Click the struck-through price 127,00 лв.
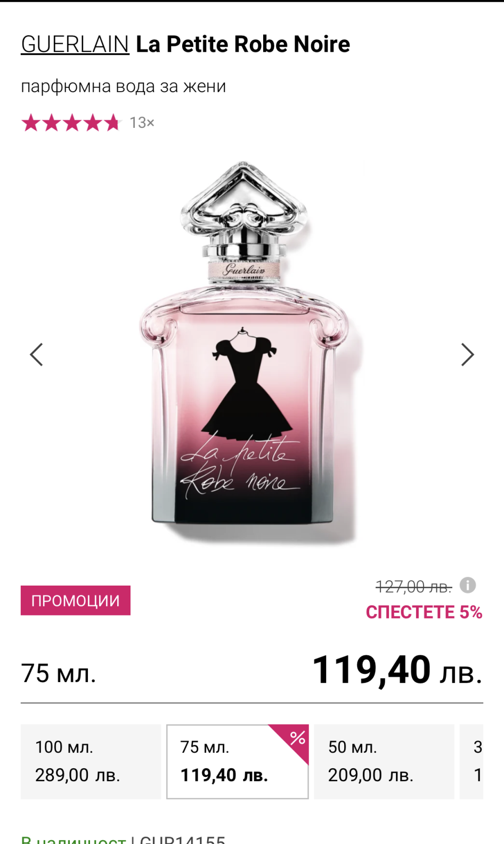This screenshot has height=844, width=504. pyautogui.click(x=414, y=587)
